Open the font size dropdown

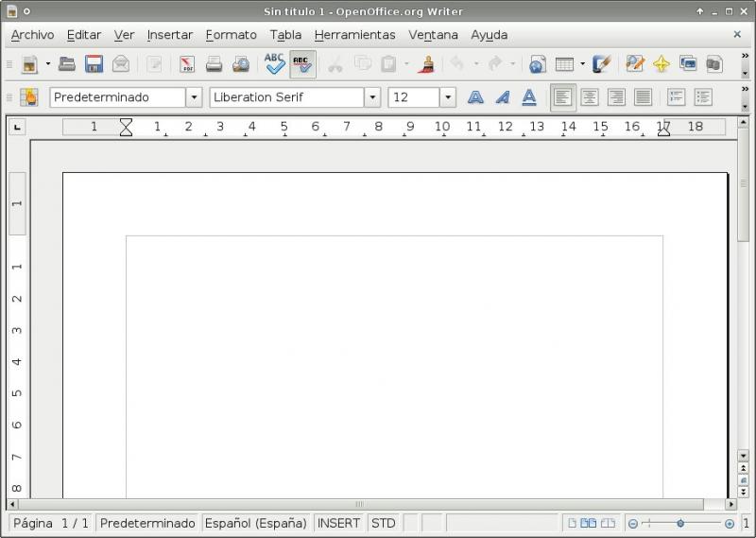click(x=448, y=97)
